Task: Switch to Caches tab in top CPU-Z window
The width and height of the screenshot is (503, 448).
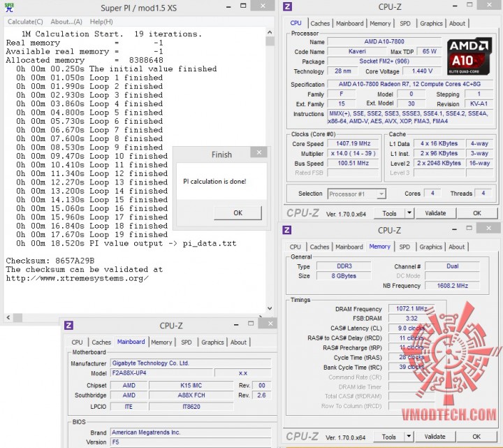Action: (x=320, y=24)
